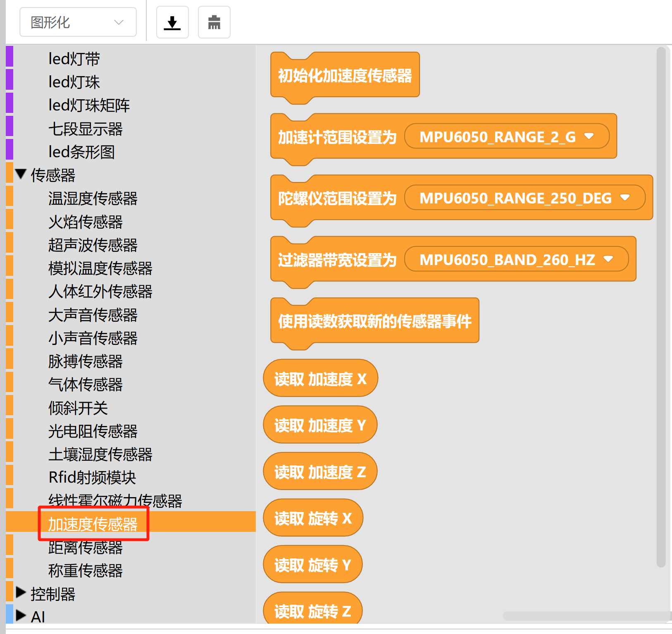
Task: Expand the 控制器 category
Action: pyautogui.click(x=21, y=593)
